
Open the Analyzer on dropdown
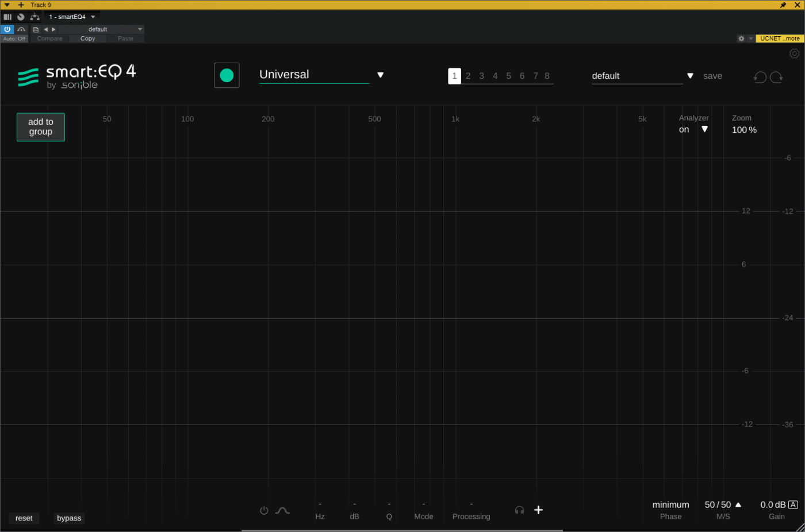click(x=693, y=129)
